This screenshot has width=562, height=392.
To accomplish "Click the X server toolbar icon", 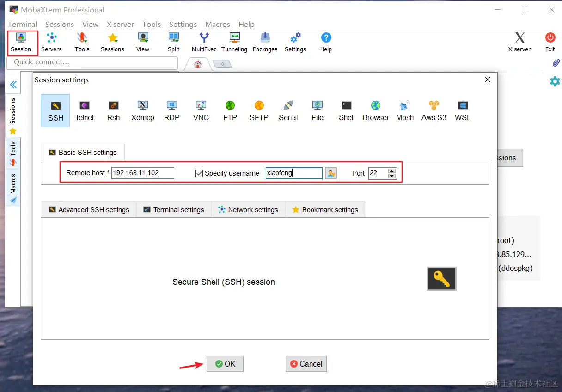I will (x=519, y=43).
